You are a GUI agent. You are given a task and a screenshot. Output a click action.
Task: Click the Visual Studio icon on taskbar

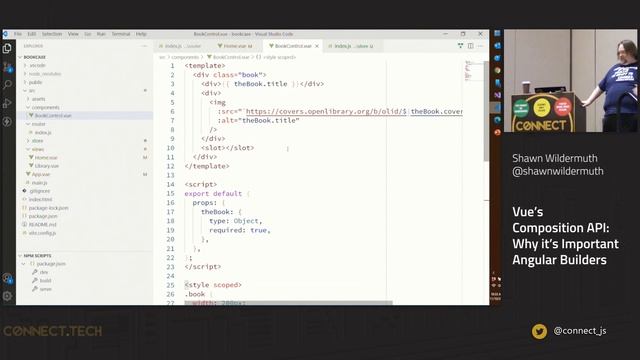pos(497,95)
